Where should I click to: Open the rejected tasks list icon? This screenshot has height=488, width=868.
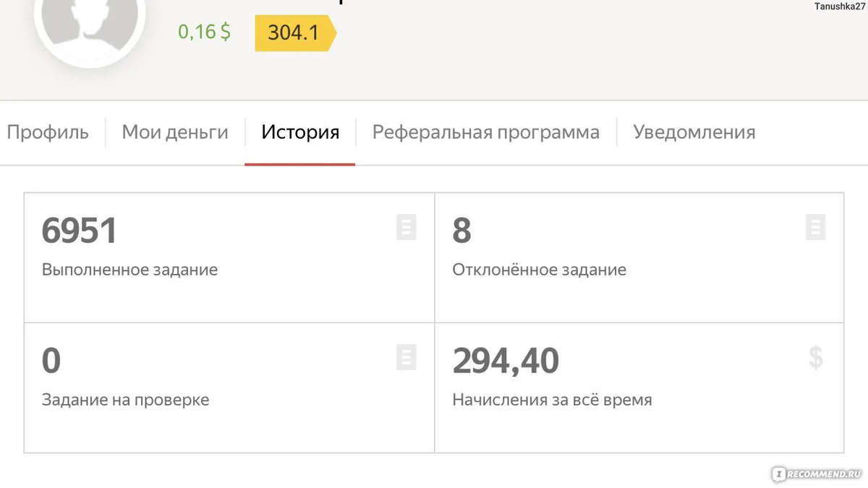pos(815,227)
